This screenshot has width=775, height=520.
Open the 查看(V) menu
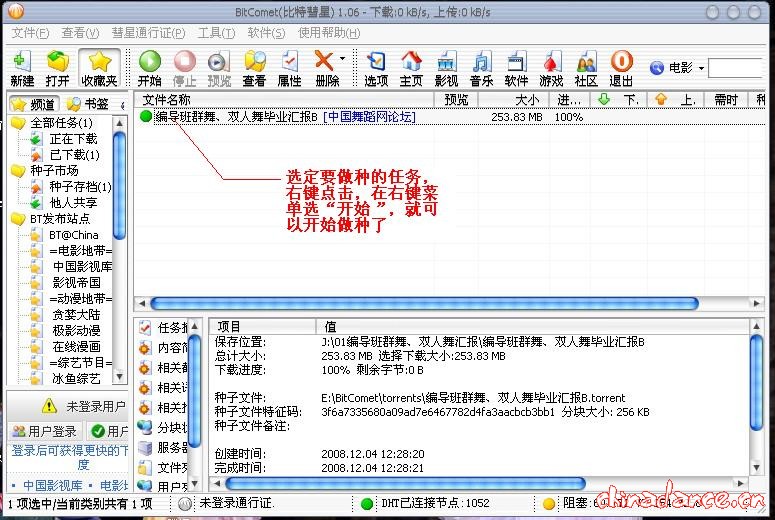tap(80, 33)
